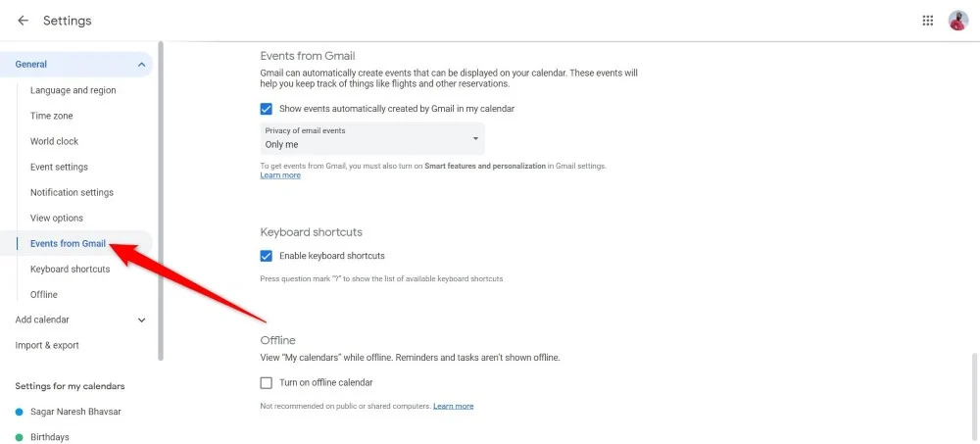The image size is (980, 444).
Task: Collapse the General section chevron
Action: [141, 65]
